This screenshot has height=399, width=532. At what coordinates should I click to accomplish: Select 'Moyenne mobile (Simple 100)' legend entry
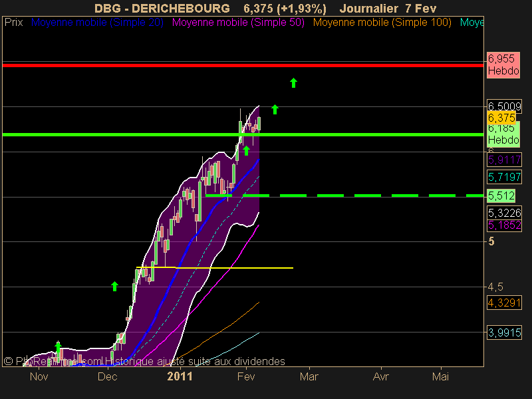click(382, 23)
